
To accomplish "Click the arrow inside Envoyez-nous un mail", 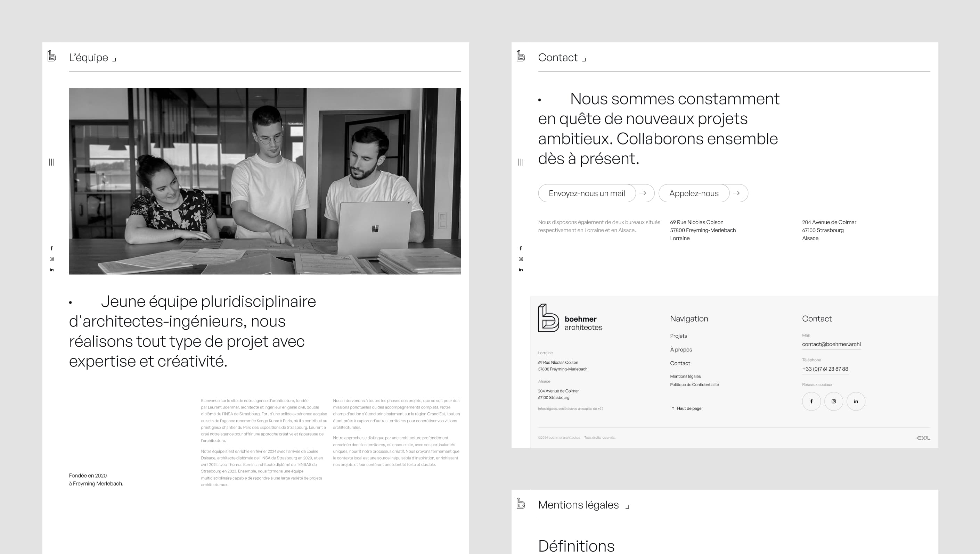I will (x=644, y=193).
